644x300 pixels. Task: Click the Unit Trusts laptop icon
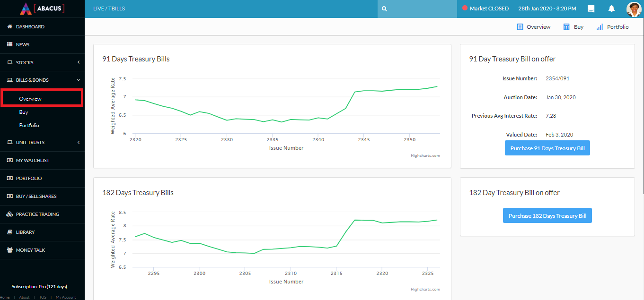tap(9, 142)
